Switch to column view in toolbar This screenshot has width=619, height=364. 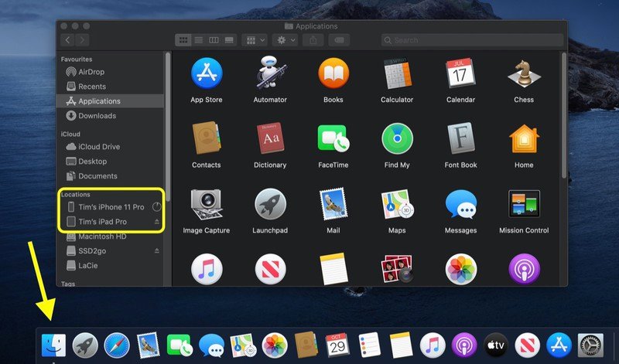pyautogui.click(x=213, y=39)
